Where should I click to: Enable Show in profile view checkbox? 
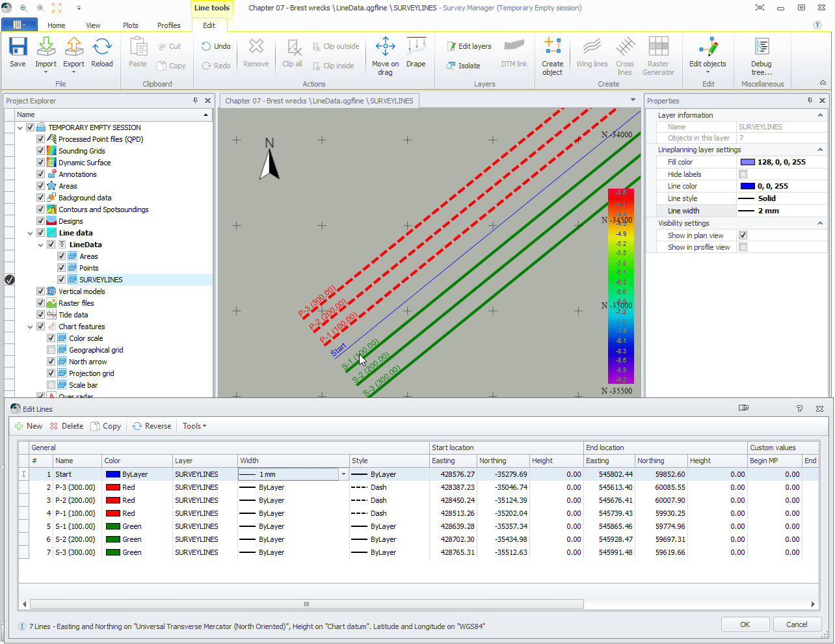pyautogui.click(x=743, y=247)
